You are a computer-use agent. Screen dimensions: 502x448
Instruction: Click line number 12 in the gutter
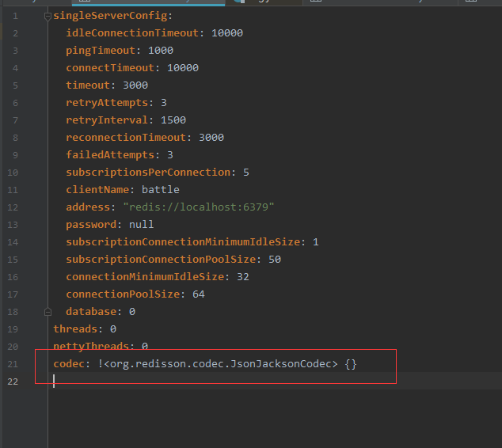(x=13, y=207)
